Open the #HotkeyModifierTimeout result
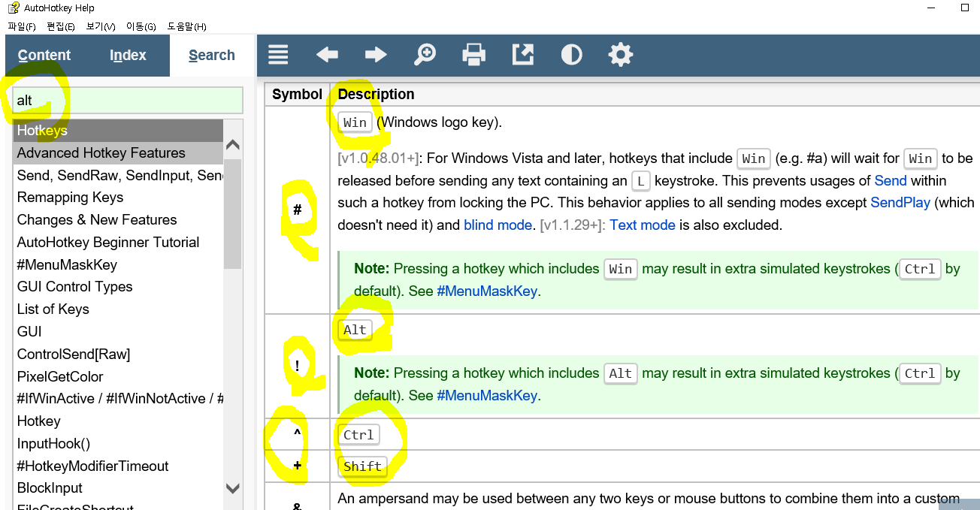Screen dimensions: 980x510 [x=118, y=466]
